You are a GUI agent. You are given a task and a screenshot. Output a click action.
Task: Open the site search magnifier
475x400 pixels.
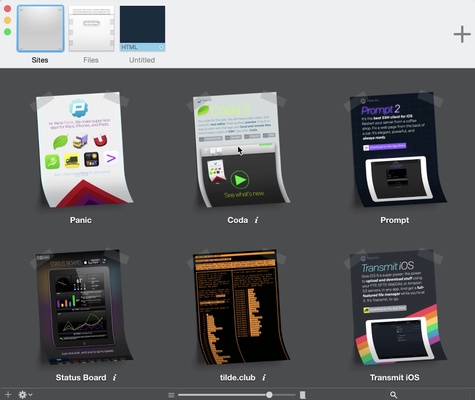coord(394,395)
